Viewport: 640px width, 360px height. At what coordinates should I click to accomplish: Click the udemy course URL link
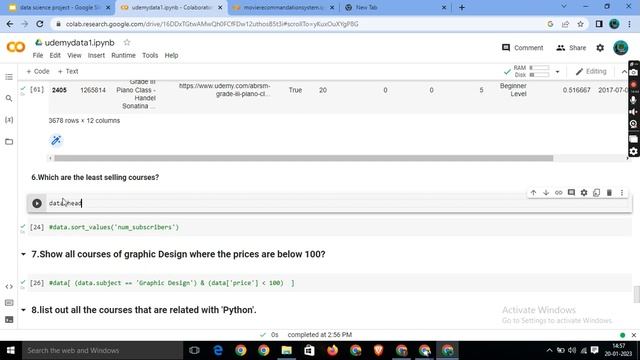coord(224,90)
